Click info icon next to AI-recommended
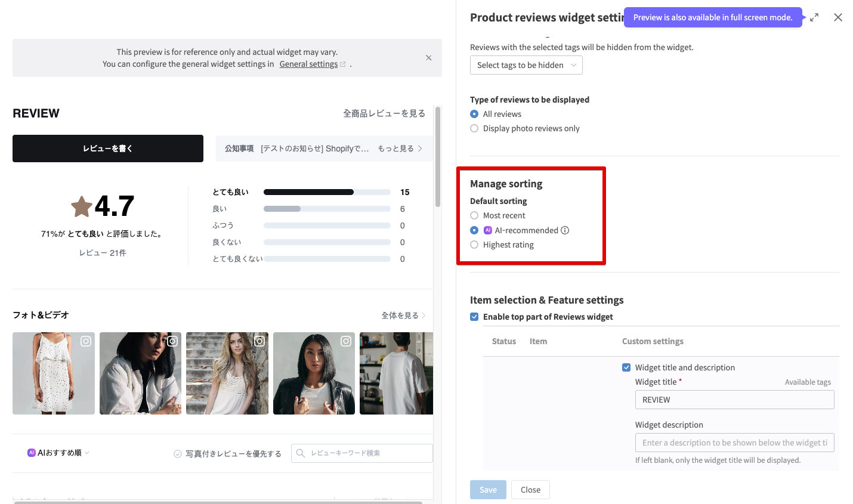 click(565, 230)
